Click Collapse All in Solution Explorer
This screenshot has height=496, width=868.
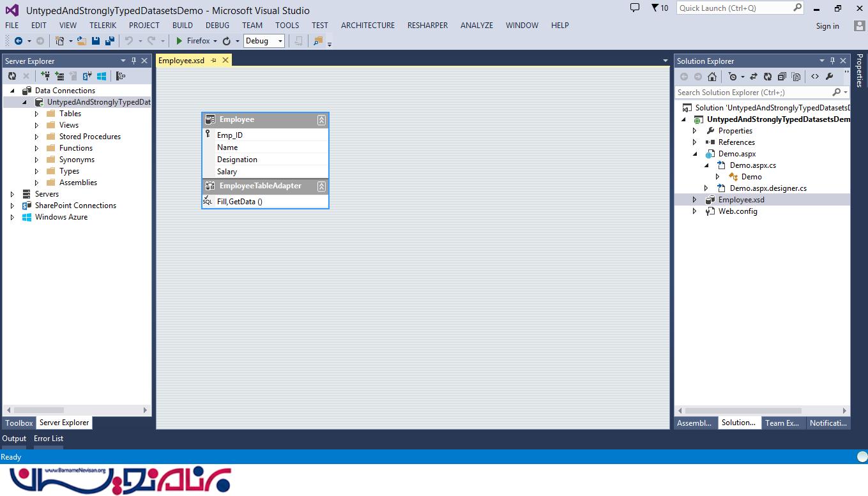pos(782,77)
